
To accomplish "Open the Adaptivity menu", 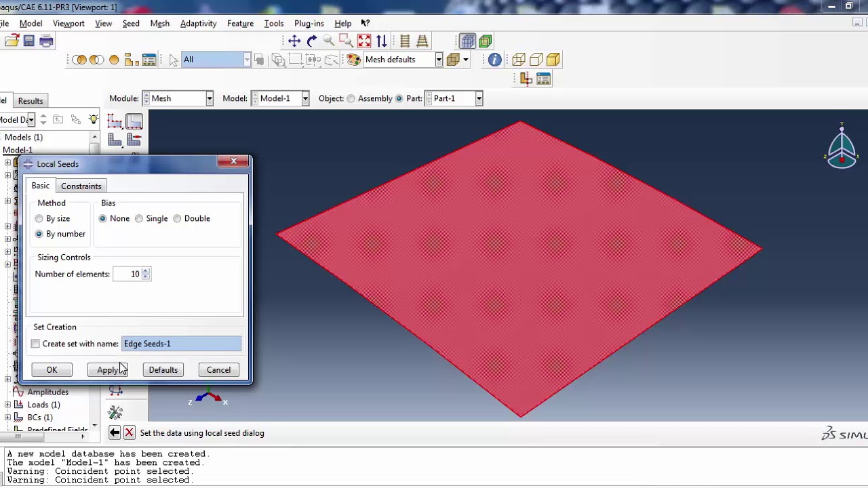I will 198,23.
